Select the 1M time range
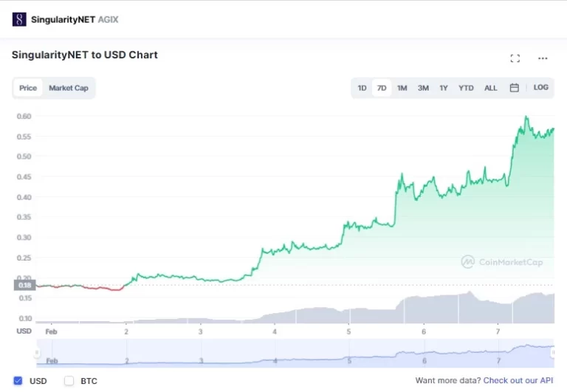The height and width of the screenshot is (392, 567). (x=402, y=88)
